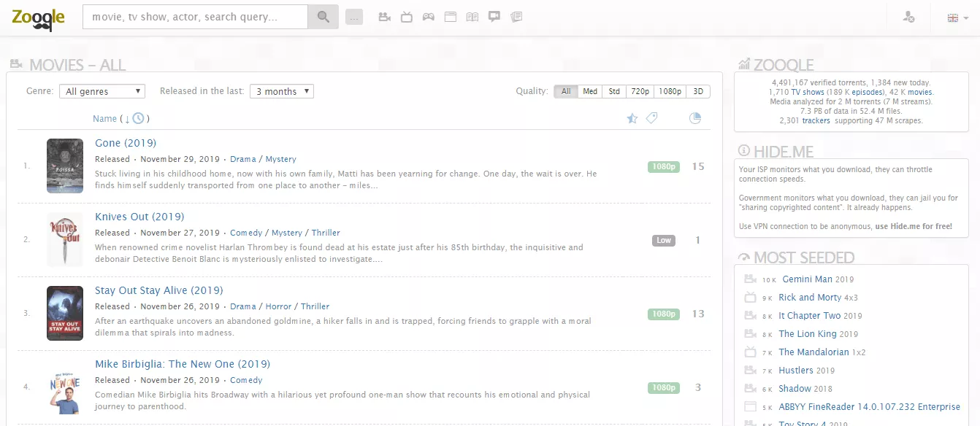Click the movie camera icon beside Gemini Man

(x=750, y=279)
